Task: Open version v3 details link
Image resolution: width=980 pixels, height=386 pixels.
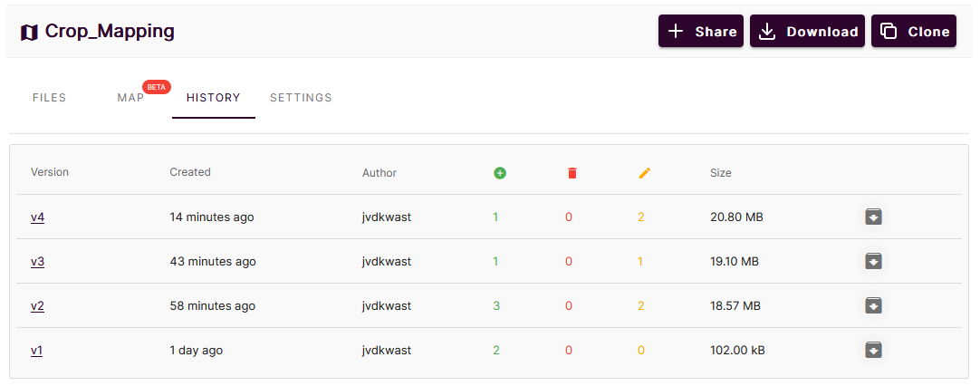Action: [37, 262]
